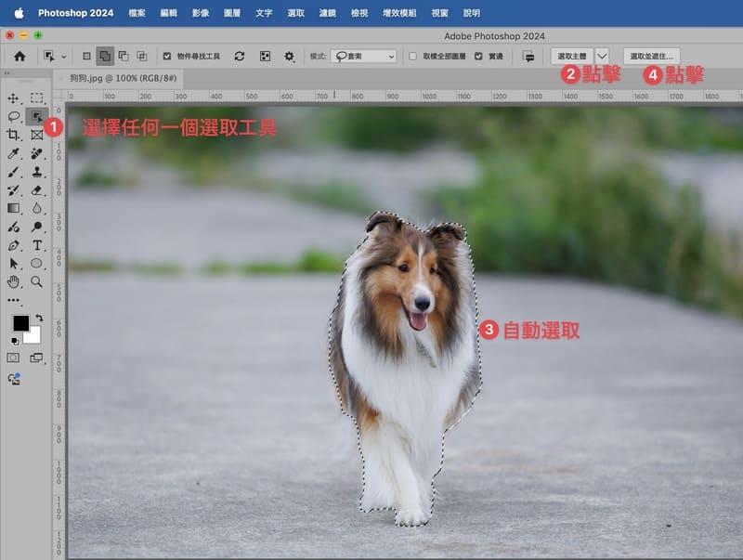Select the Hand tool
This screenshot has width=743, height=560.
click(x=13, y=282)
